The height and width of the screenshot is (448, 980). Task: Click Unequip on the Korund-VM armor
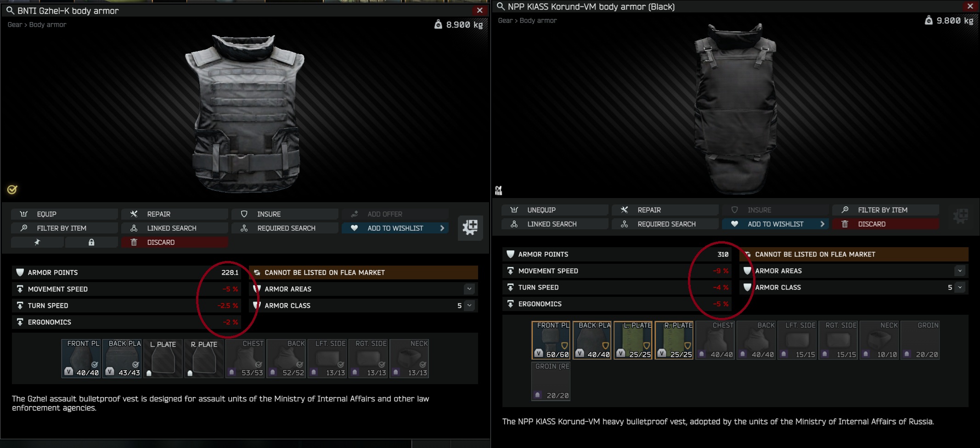555,210
